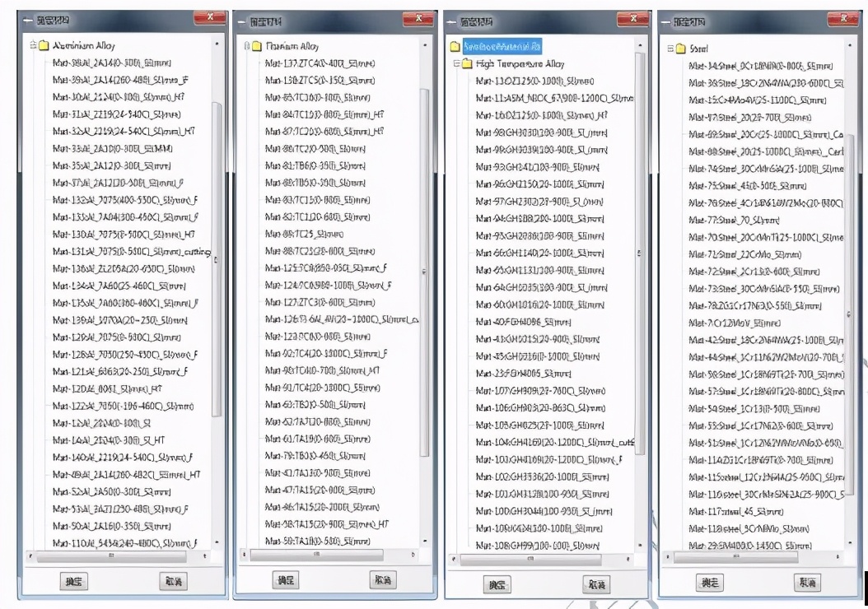868x609 pixels.
Task: Collapse the Aluminum Alloy tree node
Action: [x=33, y=45]
